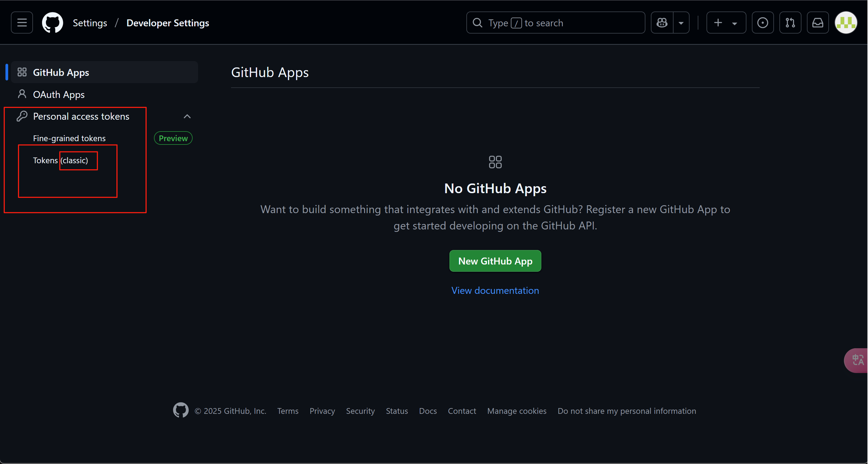The image size is (868, 464).
Task: Click the GitHub logo in the header
Action: (53, 22)
